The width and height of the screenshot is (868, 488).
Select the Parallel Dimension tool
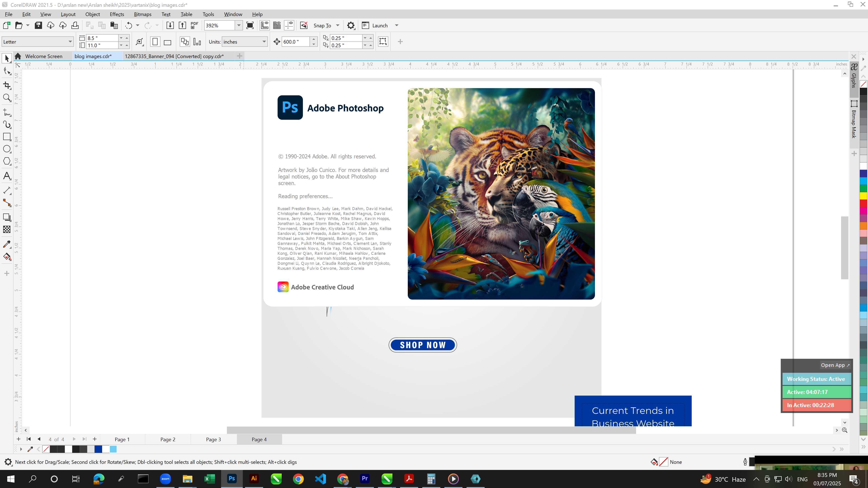[x=7, y=190]
